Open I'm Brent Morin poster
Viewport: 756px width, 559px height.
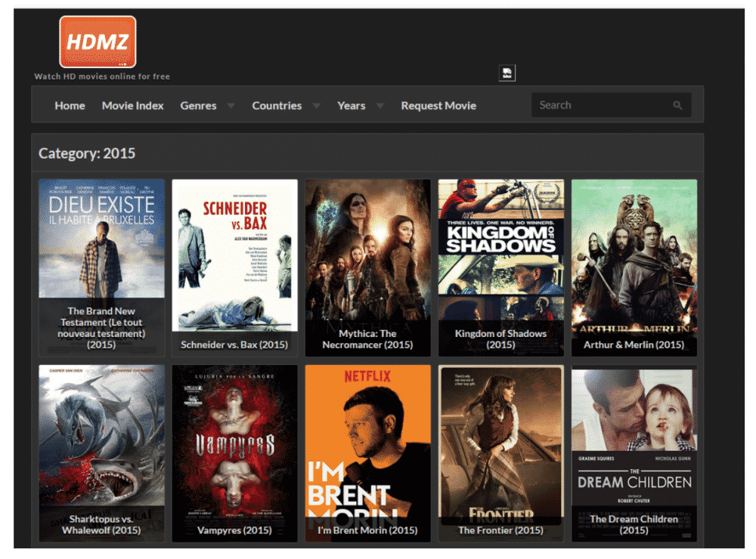pyautogui.click(x=368, y=453)
